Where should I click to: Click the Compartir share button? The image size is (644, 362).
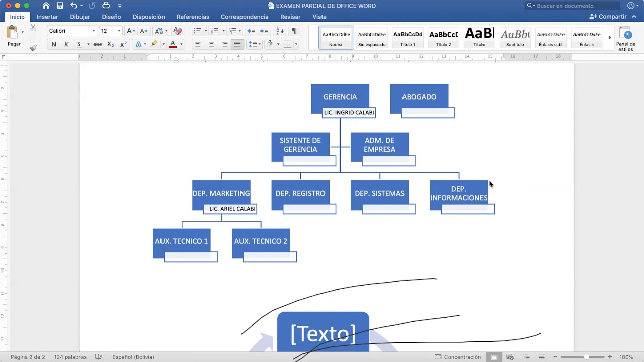[608, 17]
